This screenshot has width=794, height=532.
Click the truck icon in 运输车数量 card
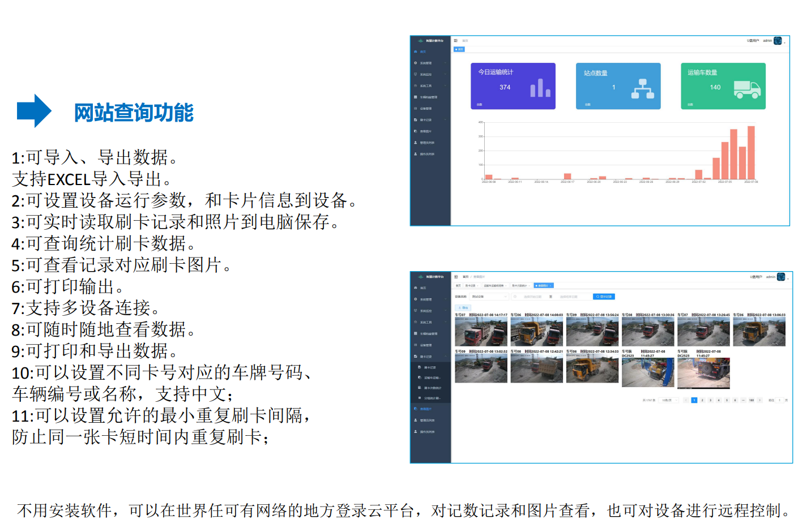(x=746, y=89)
